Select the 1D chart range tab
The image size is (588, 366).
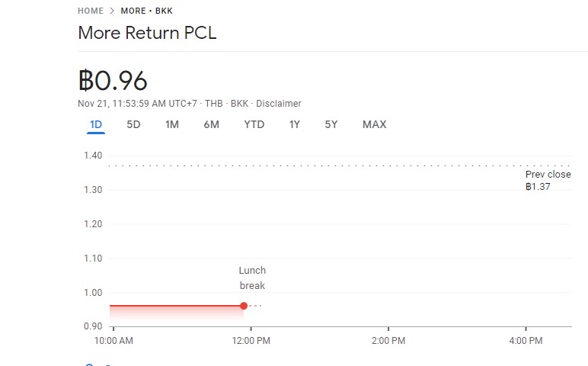(x=95, y=124)
